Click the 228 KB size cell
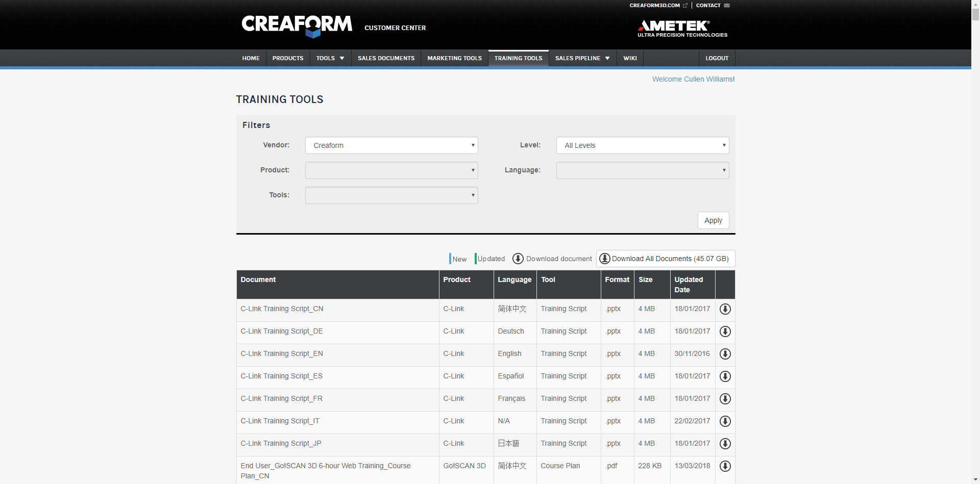The width and height of the screenshot is (980, 484). tap(650, 466)
